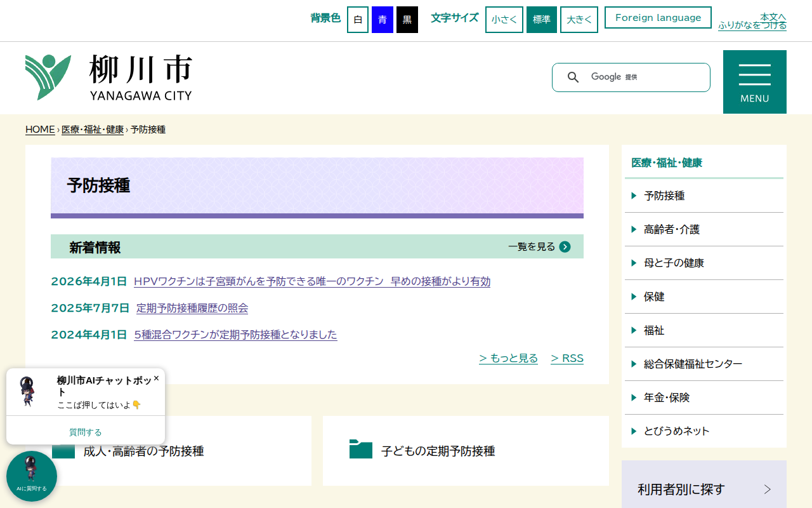Click folder icon beside 子どもの定期予防接種
812x508 pixels.
coord(360,450)
